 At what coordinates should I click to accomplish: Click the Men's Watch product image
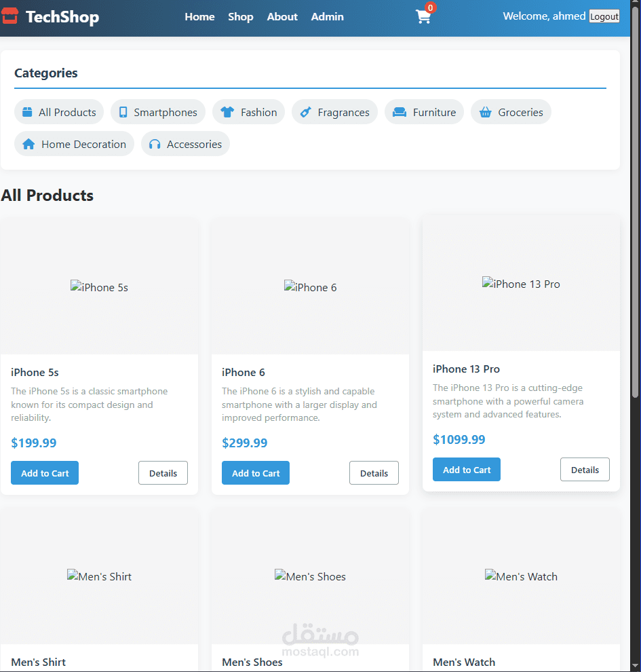tap(521, 576)
